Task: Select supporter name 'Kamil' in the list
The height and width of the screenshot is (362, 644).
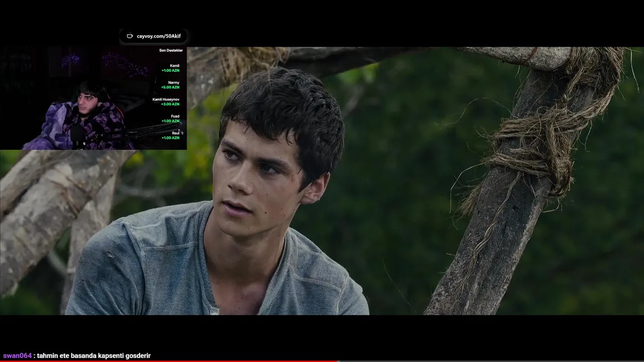Action: coord(175,66)
